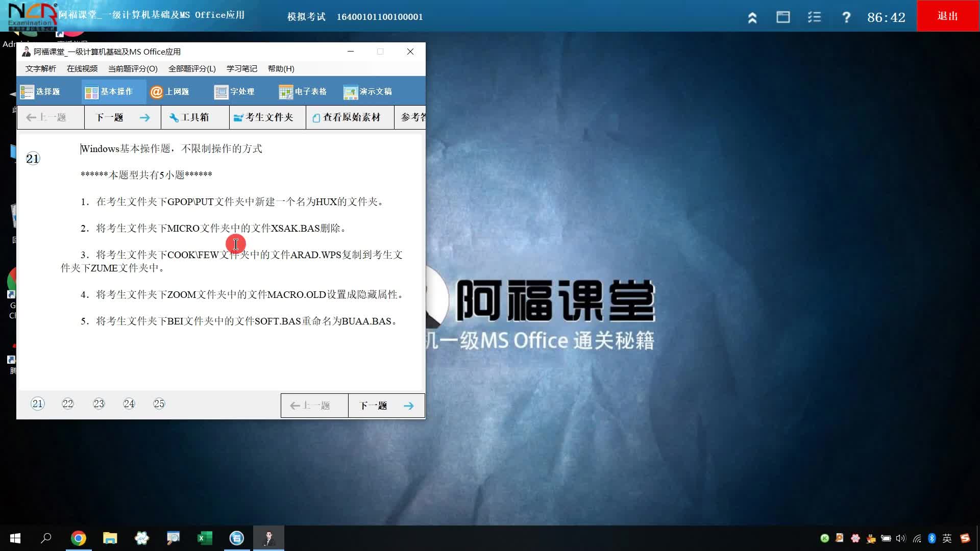Click the bottom 上一题 button
This screenshot has height=551, width=980.
pyautogui.click(x=314, y=406)
